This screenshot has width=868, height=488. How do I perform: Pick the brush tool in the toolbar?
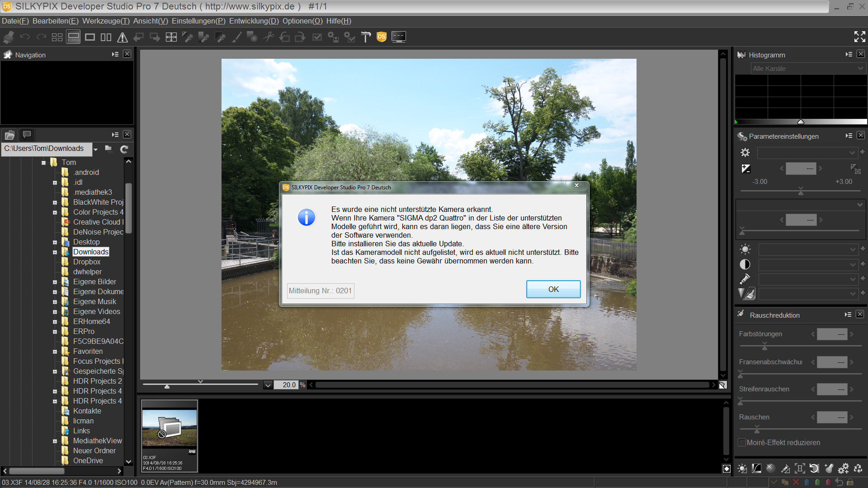(236, 37)
